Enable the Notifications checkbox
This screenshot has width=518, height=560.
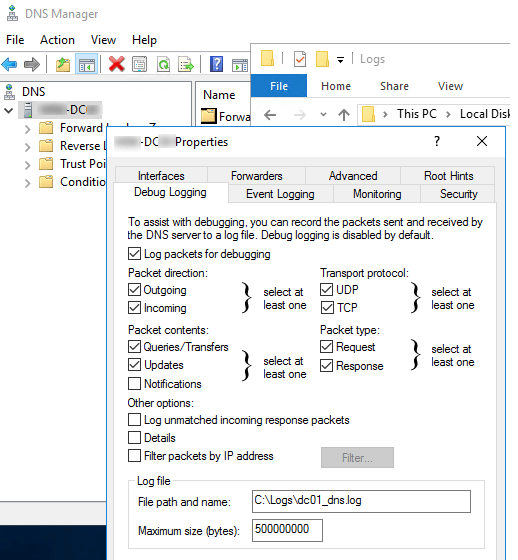[x=134, y=384]
